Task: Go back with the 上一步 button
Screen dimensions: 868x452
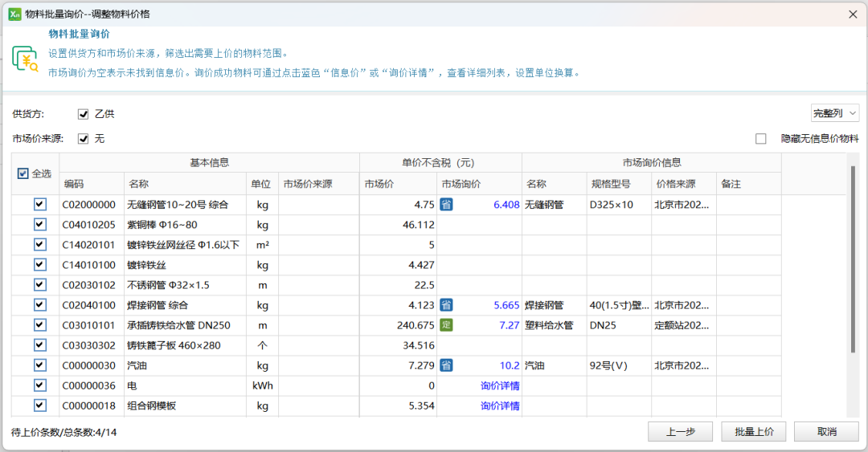Action: [680, 432]
